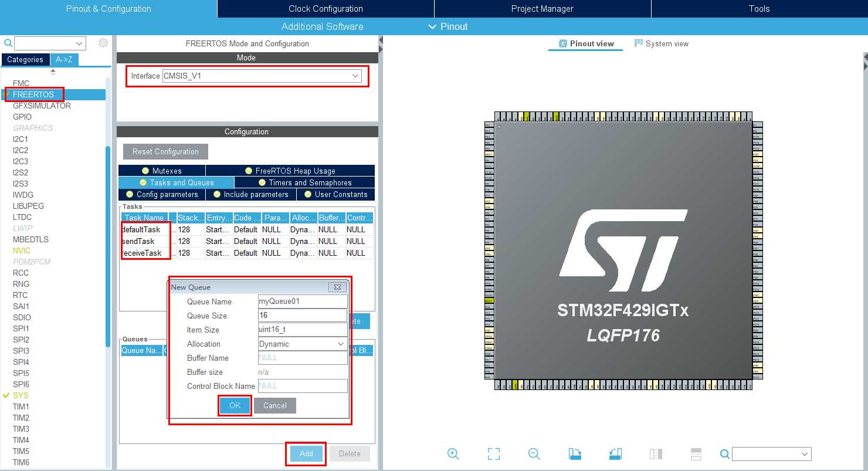Open FreeRTOS Heap Usage tab

pyautogui.click(x=290, y=171)
